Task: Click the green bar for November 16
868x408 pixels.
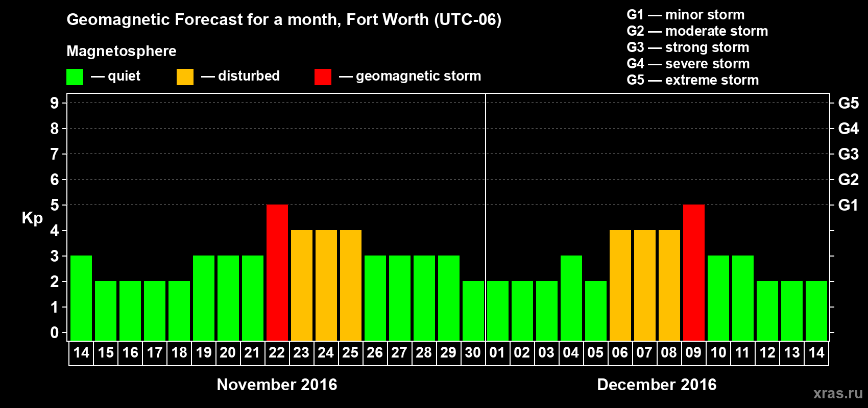Action: coord(130,311)
